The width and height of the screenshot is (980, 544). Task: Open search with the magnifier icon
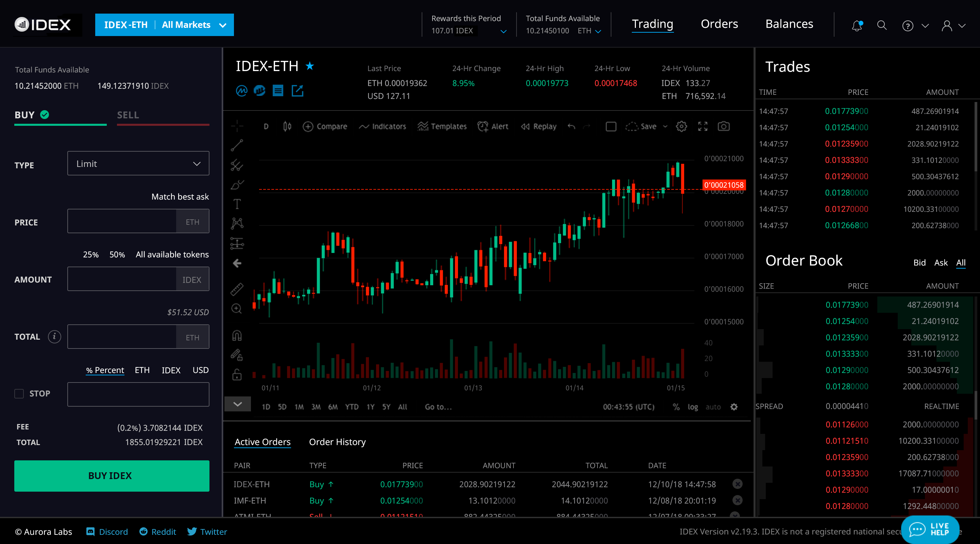(x=881, y=26)
